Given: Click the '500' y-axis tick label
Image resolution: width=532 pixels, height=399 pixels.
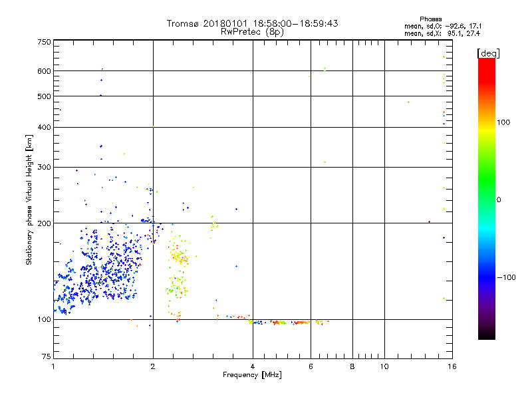Looking at the screenshot, I should tap(44, 96).
